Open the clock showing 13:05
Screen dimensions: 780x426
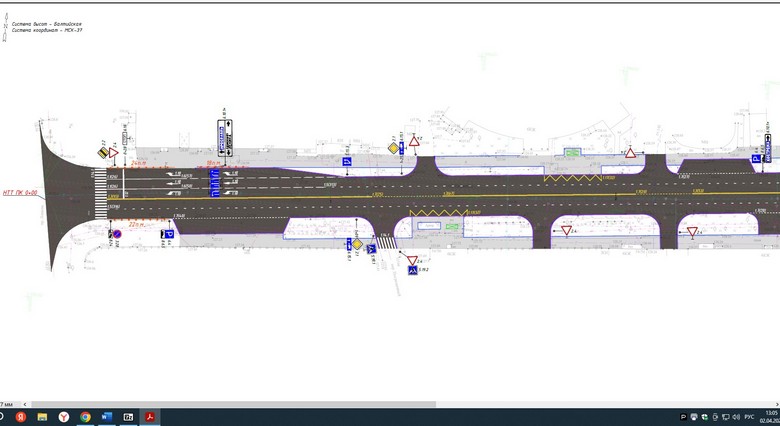click(770, 416)
